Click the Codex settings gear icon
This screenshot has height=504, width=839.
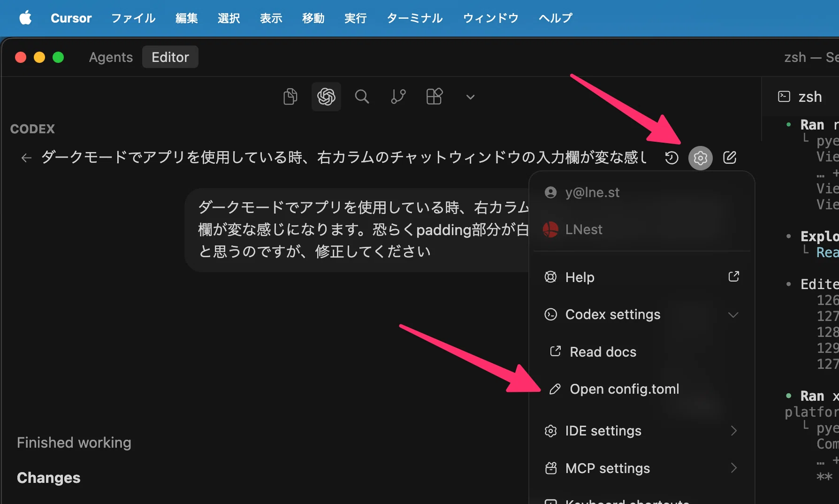coord(701,158)
